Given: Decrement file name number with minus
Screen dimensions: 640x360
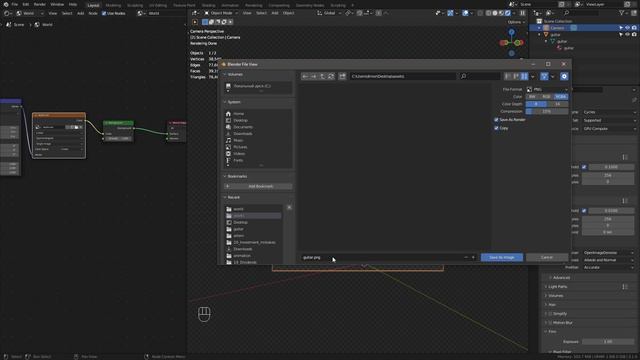Looking at the screenshot, I should click(x=466, y=258).
